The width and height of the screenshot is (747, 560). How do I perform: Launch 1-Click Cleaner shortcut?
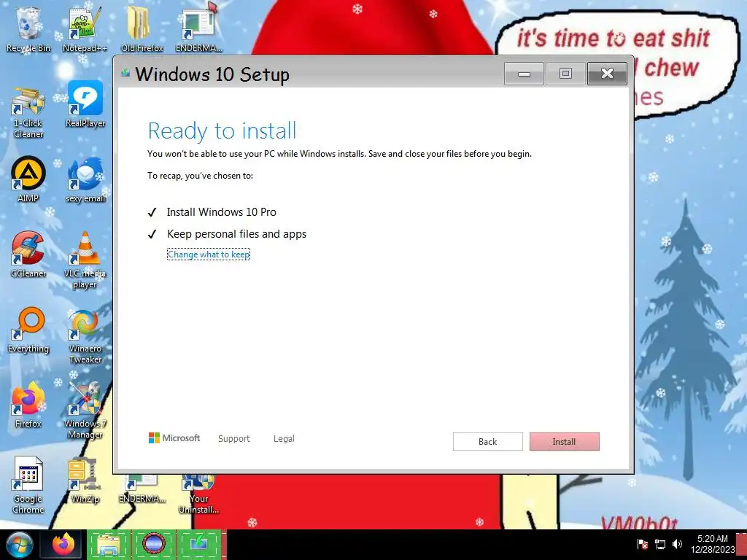click(x=28, y=112)
